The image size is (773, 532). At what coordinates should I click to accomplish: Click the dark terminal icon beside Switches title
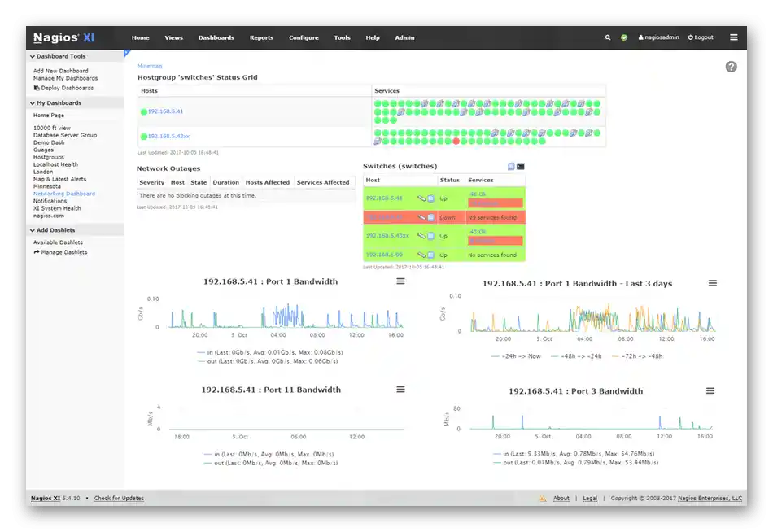521,166
